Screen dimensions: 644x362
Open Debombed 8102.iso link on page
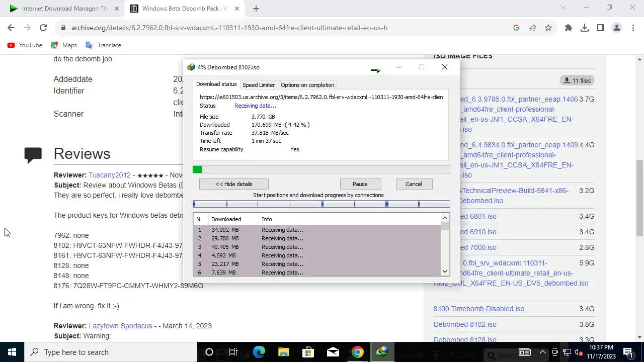pyautogui.click(x=465, y=324)
